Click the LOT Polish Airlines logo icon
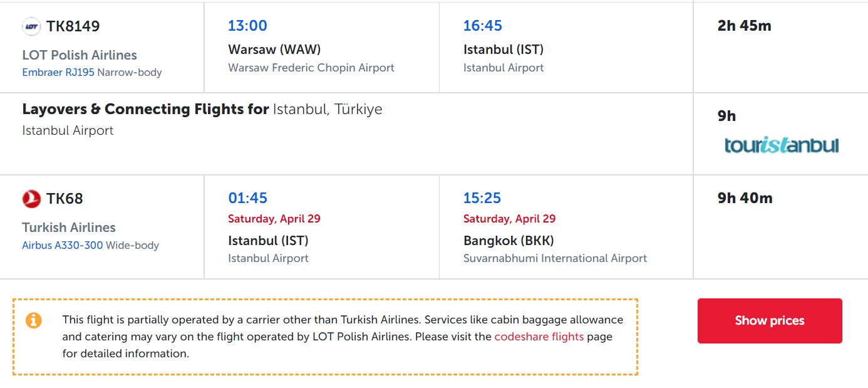 [31, 26]
